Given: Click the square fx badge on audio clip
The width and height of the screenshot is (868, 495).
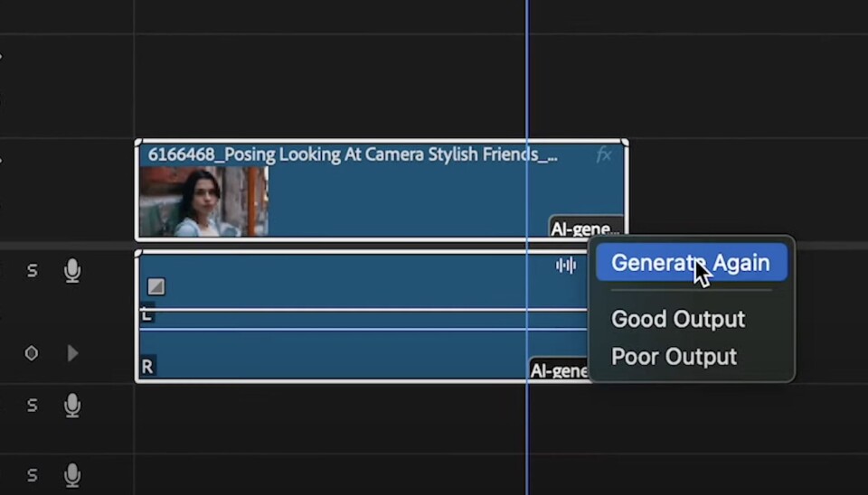Looking at the screenshot, I should pos(156,286).
